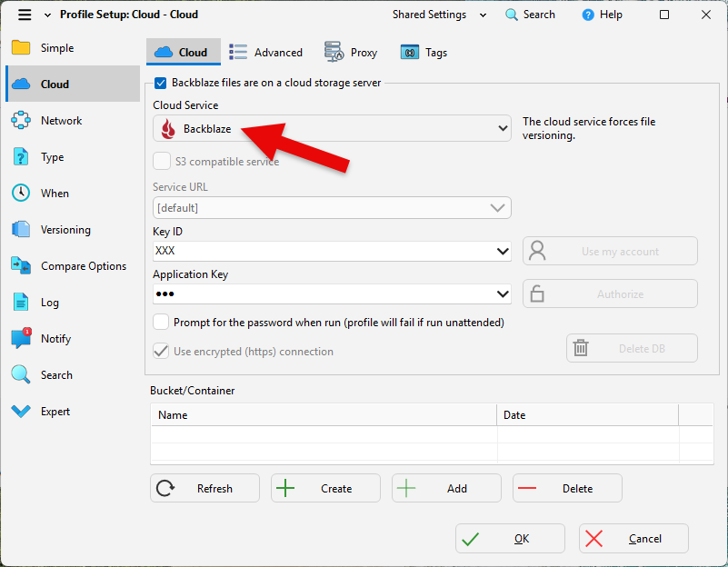Enable Prompt for the password when run
Viewport: 728px width, 567px height.
pyautogui.click(x=161, y=322)
